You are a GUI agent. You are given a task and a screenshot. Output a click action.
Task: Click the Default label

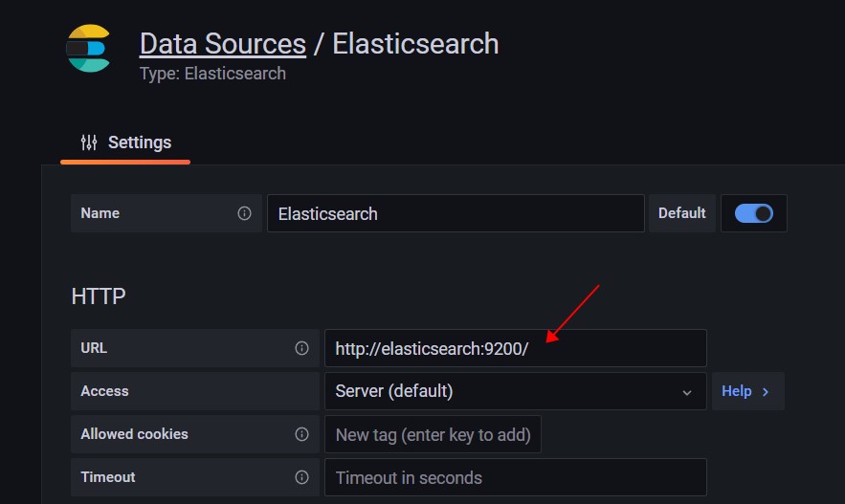[681, 213]
